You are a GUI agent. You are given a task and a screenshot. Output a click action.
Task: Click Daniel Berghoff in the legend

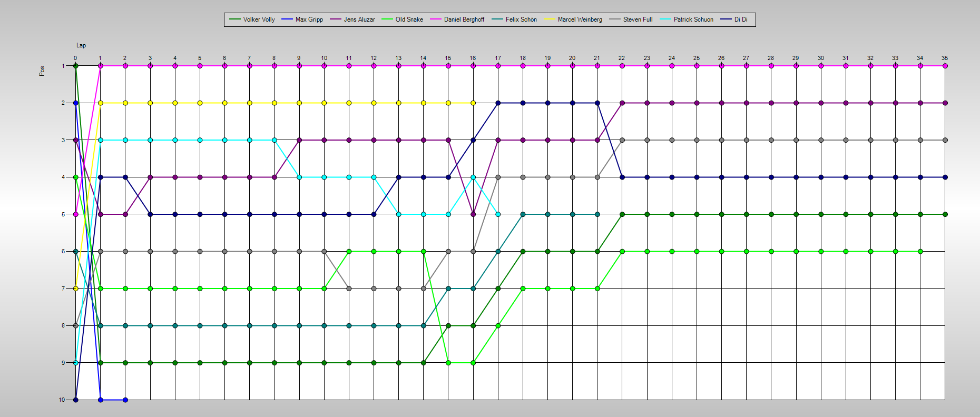click(x=464, y=19)
